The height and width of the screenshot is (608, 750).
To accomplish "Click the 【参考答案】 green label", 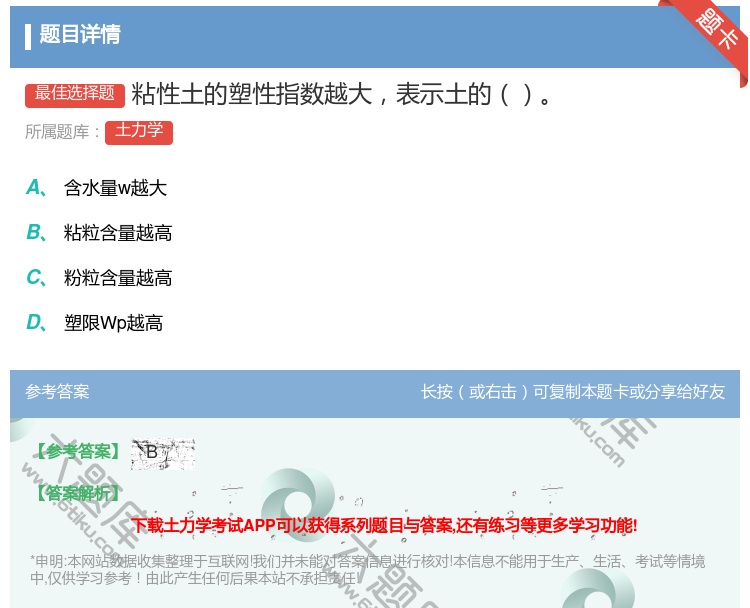I will click(78, 451).
